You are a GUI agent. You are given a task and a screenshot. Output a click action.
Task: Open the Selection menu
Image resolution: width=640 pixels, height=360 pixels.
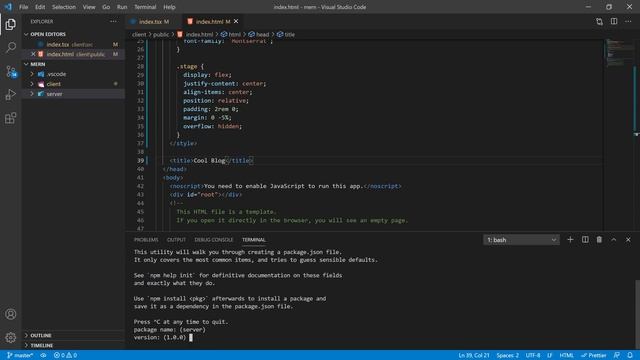pos(64,7)
